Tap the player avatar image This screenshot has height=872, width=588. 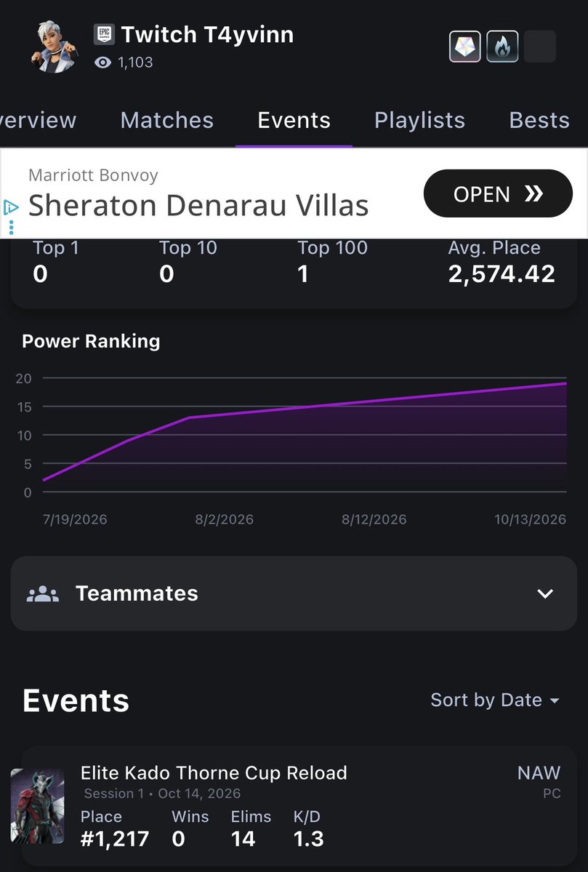coord(54,47)
